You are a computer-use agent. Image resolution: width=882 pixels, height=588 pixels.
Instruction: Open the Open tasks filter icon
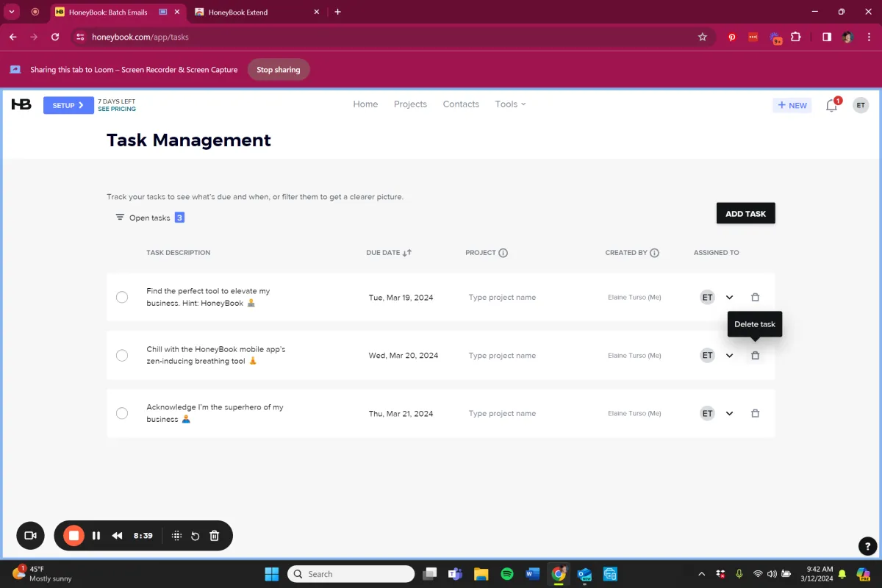(x=120, y=218)
